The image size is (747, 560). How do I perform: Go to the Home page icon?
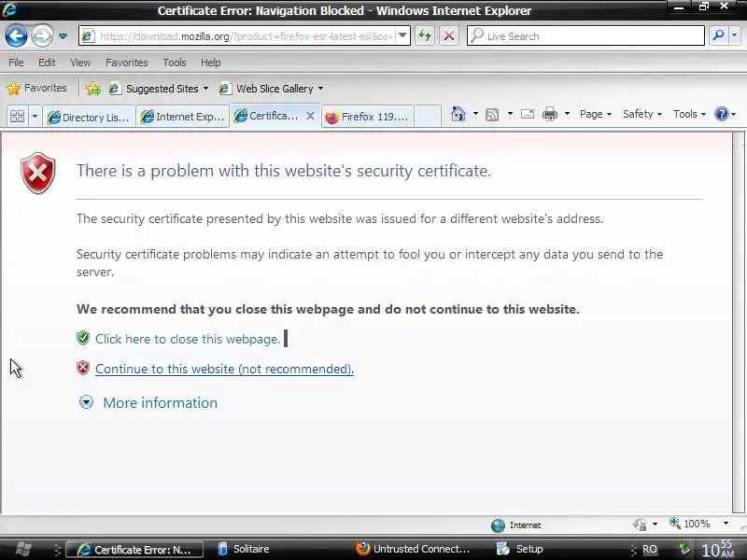pos(458,114)
